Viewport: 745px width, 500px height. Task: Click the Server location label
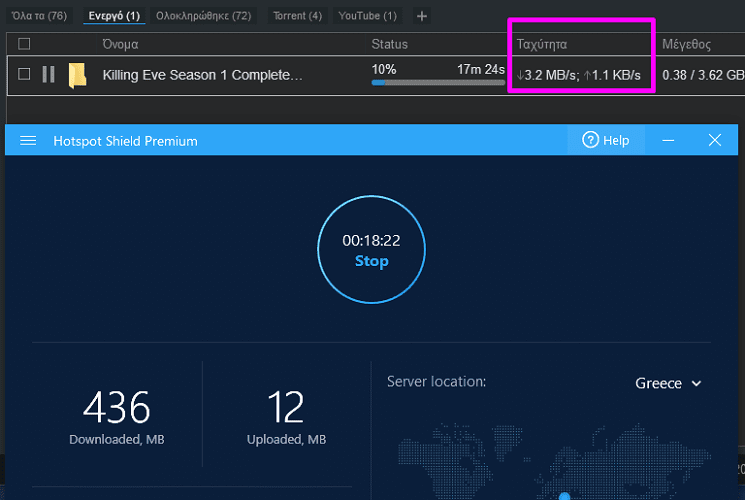click(436, 381)
